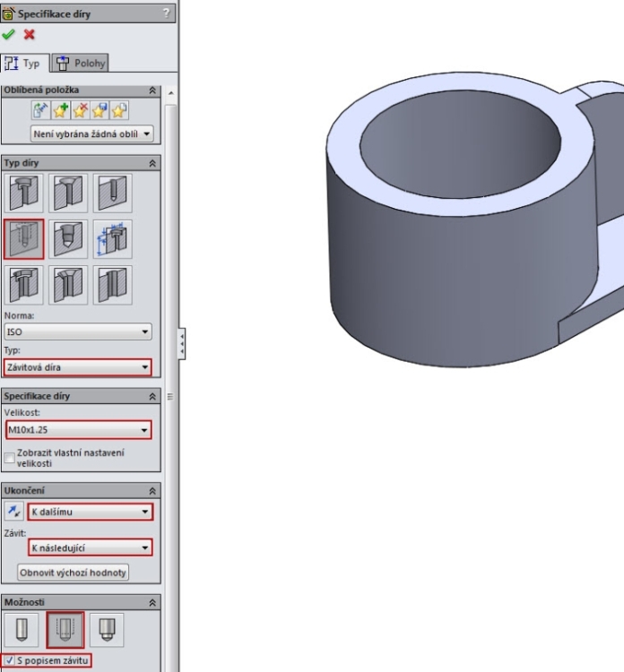Load favorite star icon
Screen dimensions: 624x672
tap(119, 110)
